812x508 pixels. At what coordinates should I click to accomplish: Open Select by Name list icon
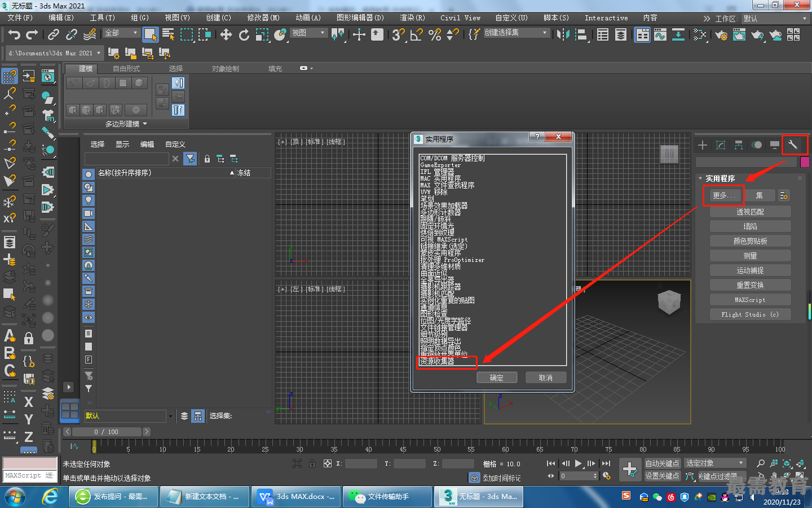click(x=168, y=35)
